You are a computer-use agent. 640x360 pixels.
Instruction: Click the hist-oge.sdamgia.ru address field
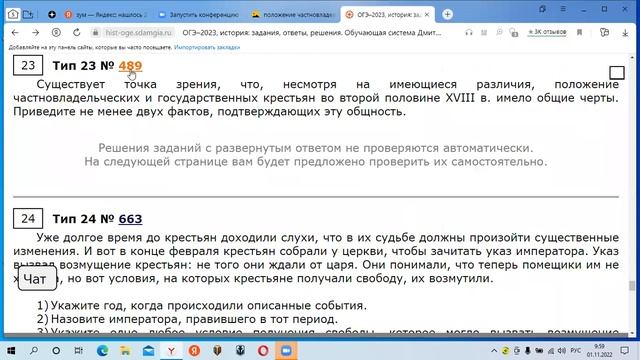pyautogui.click(x=138, y=33)
